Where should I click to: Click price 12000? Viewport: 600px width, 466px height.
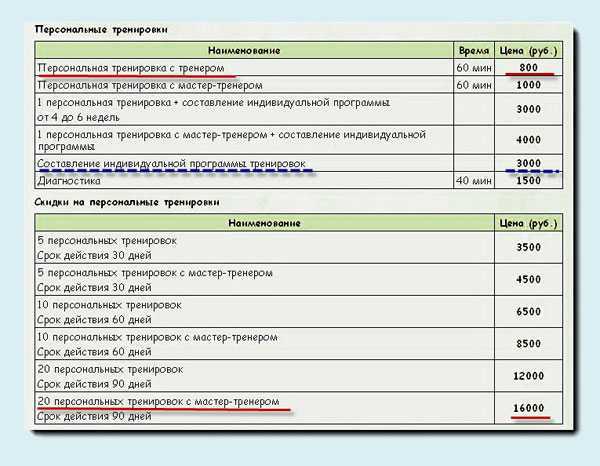point(528,376)
